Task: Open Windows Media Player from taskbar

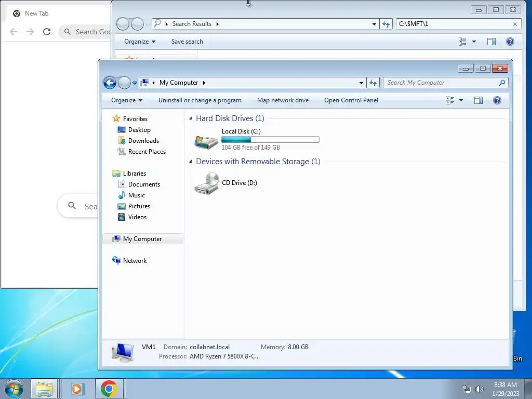Action: coord(77,389)
